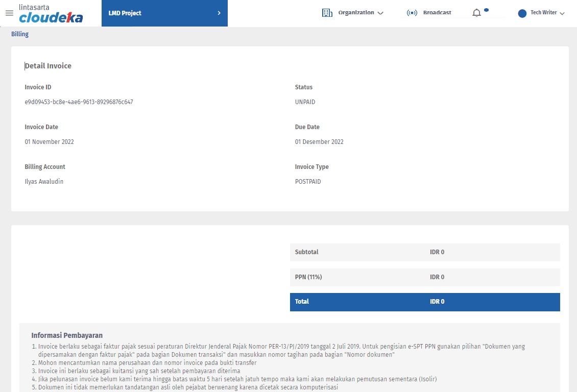Click the Informasi Pembayaran heading
Screen dimensions: 577x392
tap(67, 335)
